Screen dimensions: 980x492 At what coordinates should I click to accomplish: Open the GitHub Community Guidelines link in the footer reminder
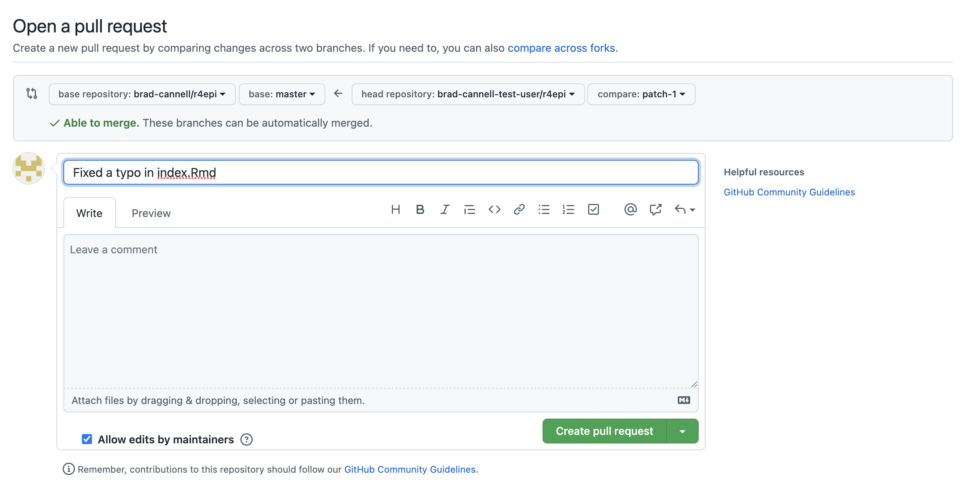pyautogui.click(x=410, y=469)
